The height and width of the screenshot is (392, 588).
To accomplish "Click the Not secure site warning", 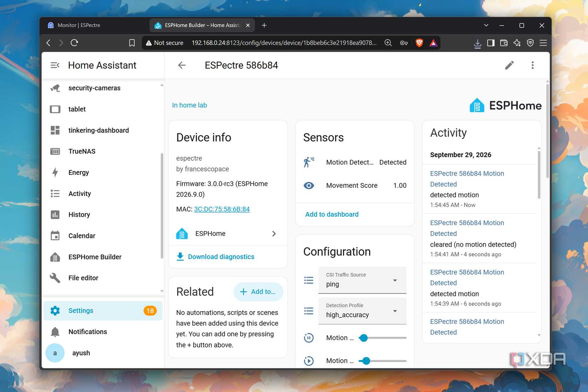I will tap(165, 43).
